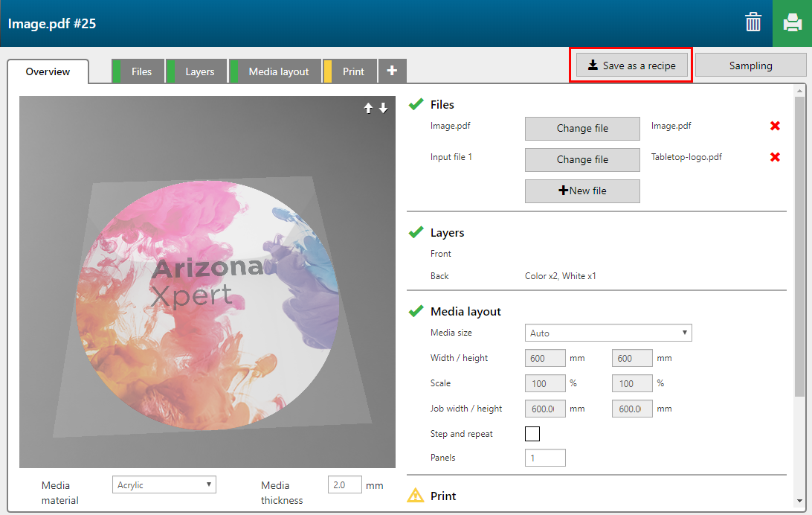The image size is (812, 515).
Task: Open the Media size dropdown
Action: pyautogui.click(x=608, y=333)
